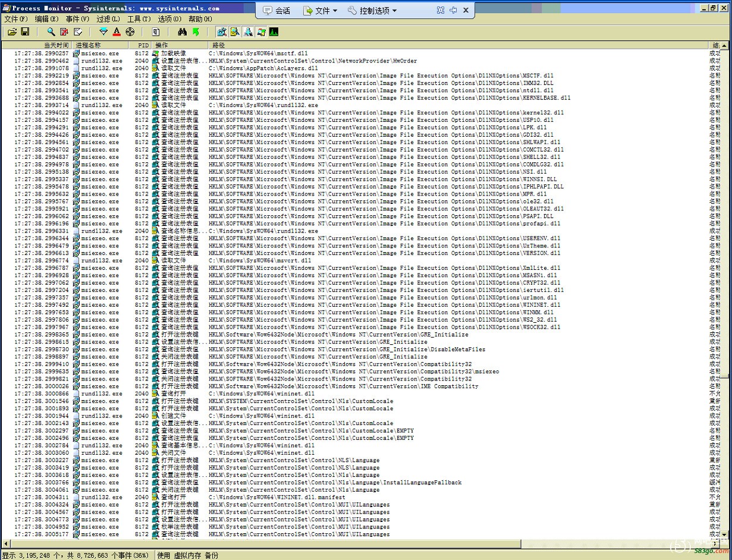Image resolution: width=732 pixels, height=560 pixels.
Task: Open Find with the binoculars icon
Action: pos(182,32)
